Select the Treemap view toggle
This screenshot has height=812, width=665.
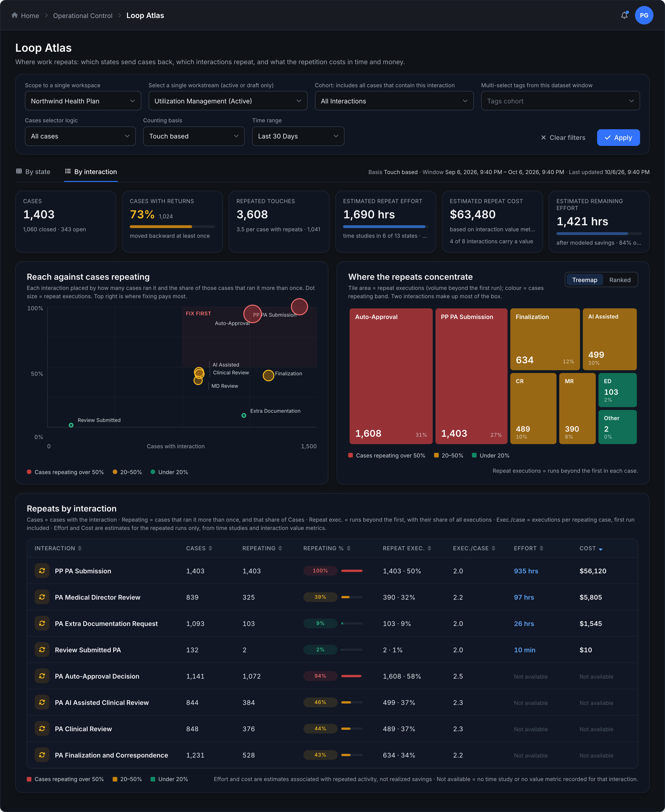pos(585,280)
